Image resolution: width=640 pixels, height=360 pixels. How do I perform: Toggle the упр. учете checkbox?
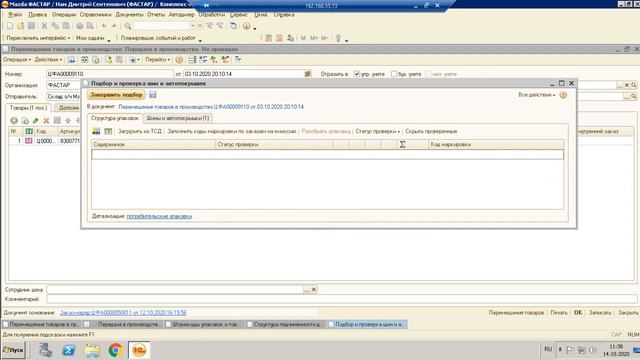[357, 74]
